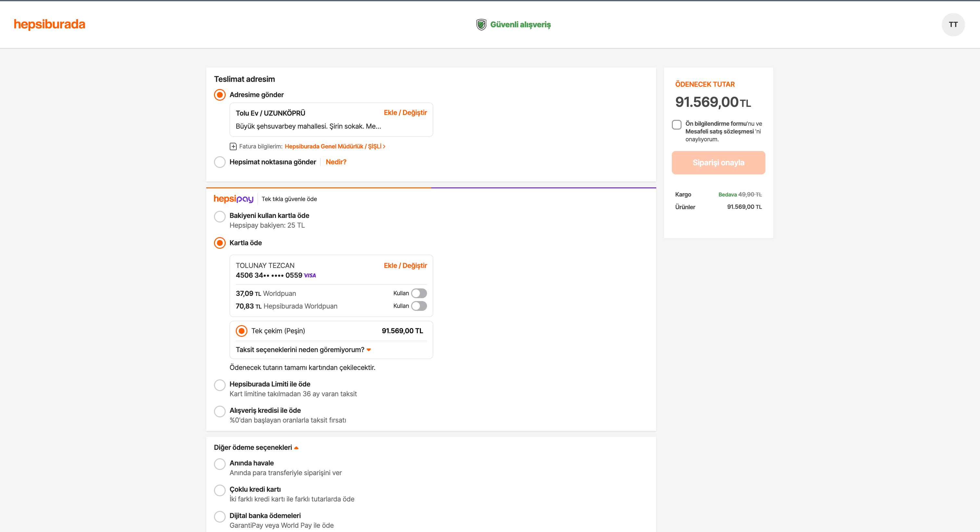This screenshot has width=980, height=532.
Task: Click the hepsipay logo
Action: [x=233, y=199]
